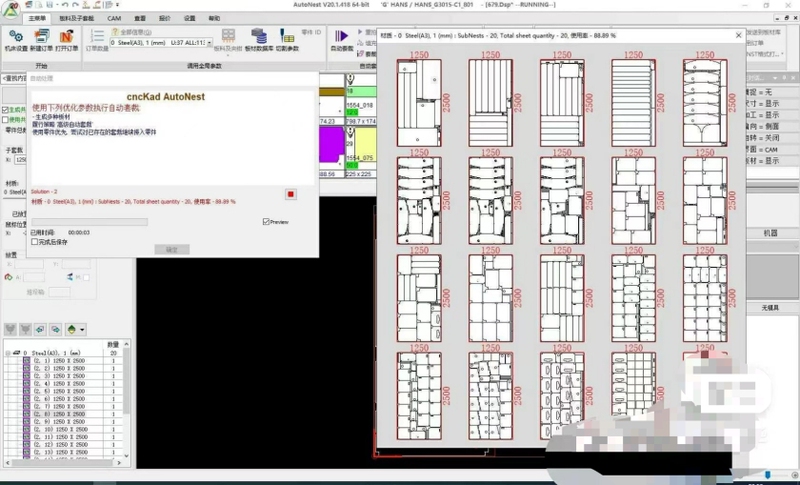
Task: Click the new order (新建订单) icon
Action: pyautogui.click(x=41, y=37)
